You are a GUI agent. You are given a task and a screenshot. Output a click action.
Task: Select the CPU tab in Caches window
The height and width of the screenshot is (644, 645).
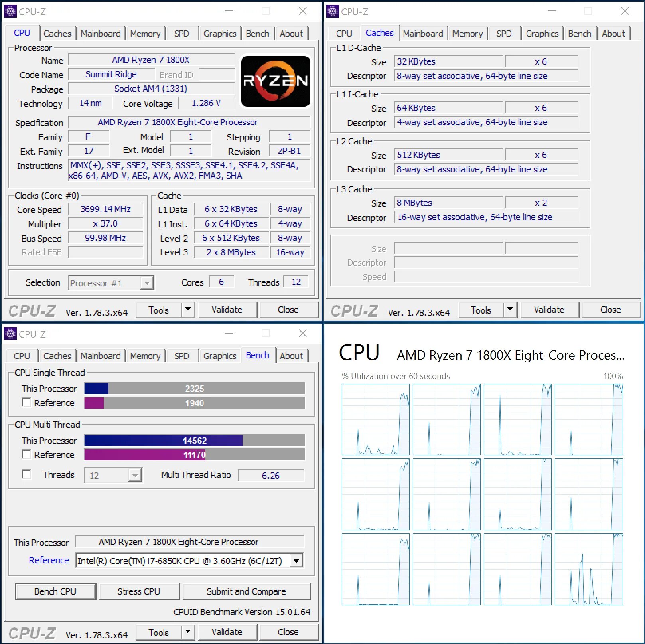(x=344, y=34)
